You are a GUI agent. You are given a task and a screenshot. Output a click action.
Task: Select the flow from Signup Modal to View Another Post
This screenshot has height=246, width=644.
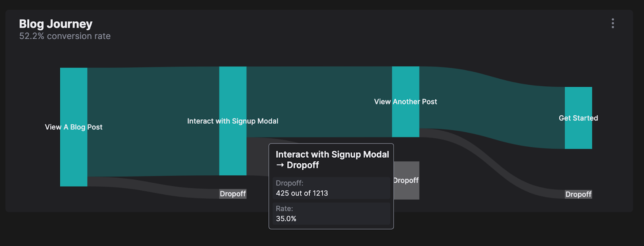pyautogui.click(x=318, y=101)
